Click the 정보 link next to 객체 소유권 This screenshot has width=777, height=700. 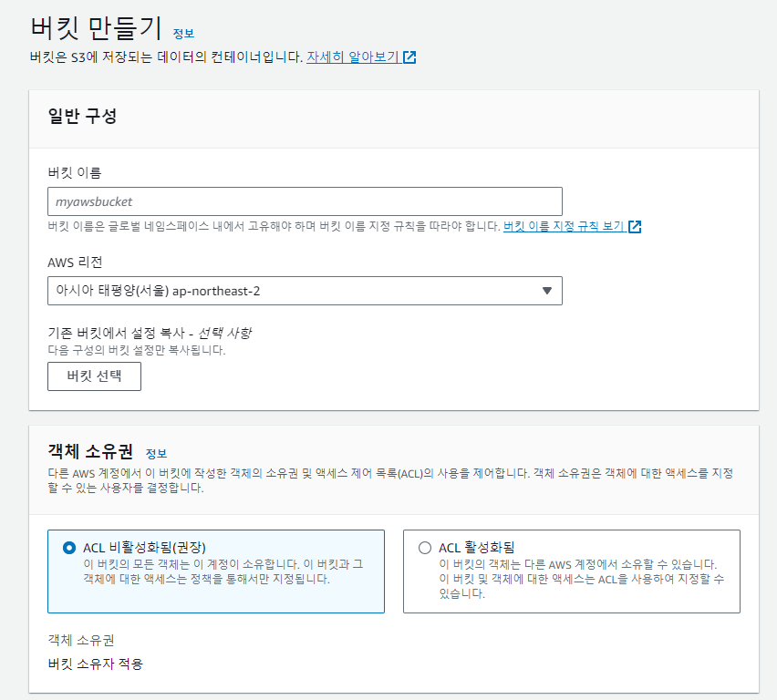(156, 453)
